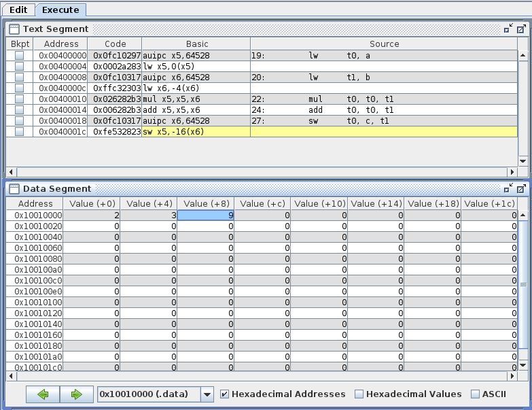Viewport: 532px width, 410px height.
Task: Maximize the Data Segment panel
Action: [x=521, y=189]
